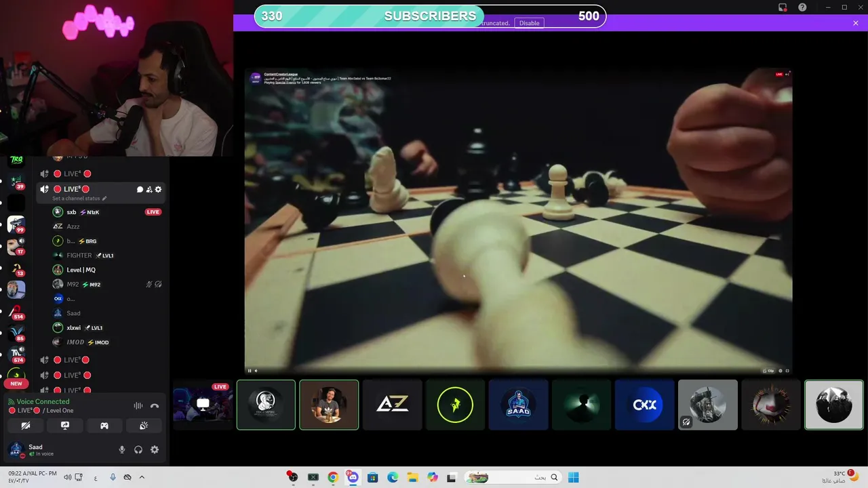Click the taskbar search box
Image resolution: width=868 pixels, height=488 pixels.
(x=512, y=477)
